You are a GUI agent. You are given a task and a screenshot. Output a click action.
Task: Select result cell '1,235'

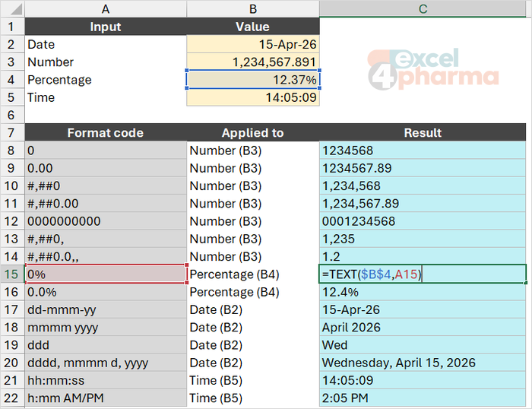[x=423, y=239]
